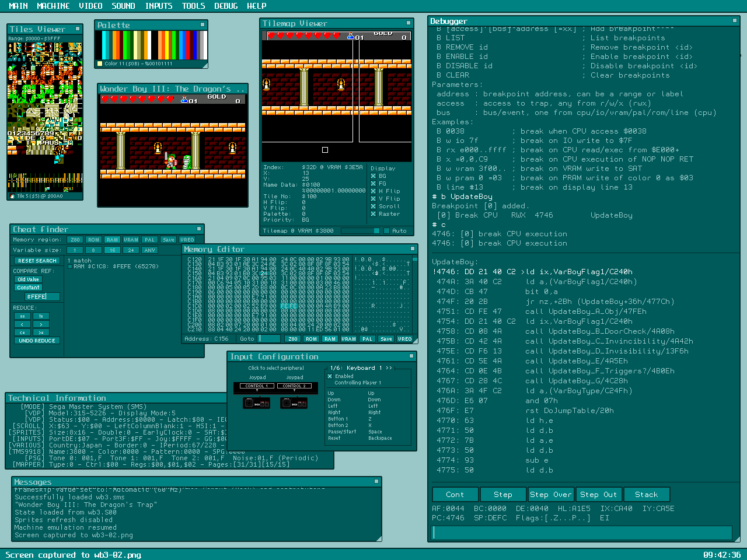Click UNDO REDUCE in Cheat Finder

37,341
